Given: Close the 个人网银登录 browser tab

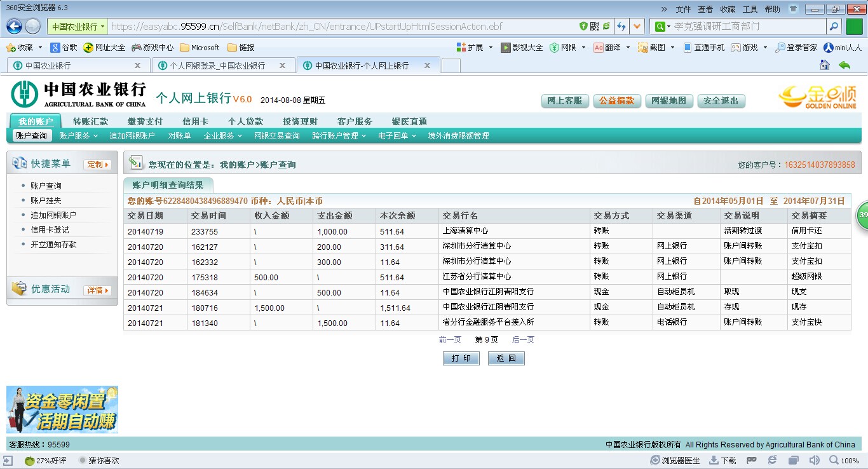Looking at the screenshot, I should (x=283, y=65).
